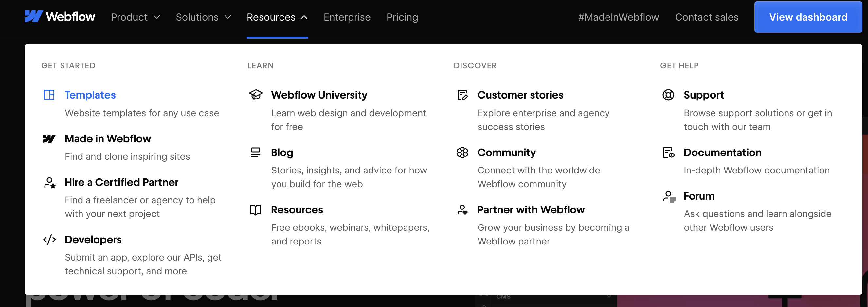Viewport: 868px width, 307px height.
Task: Click the Webflow wordmark text
Action: point(70,16)
